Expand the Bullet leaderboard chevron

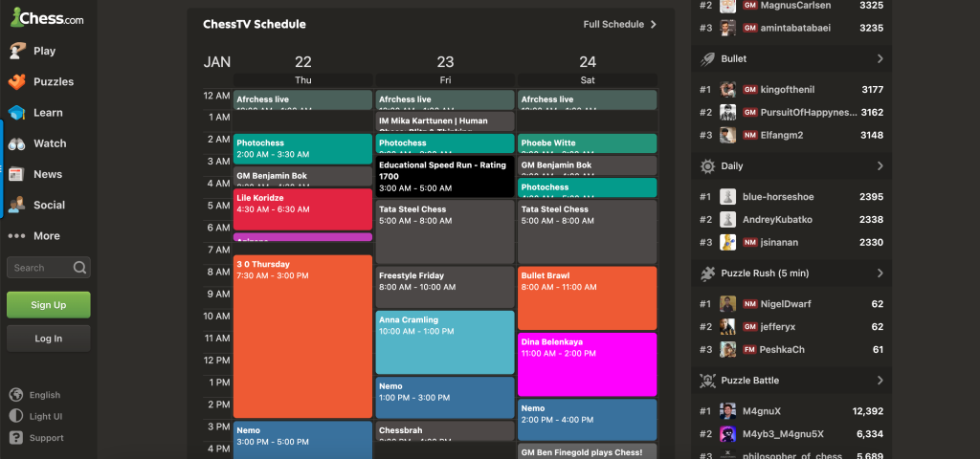pos(880,59)
